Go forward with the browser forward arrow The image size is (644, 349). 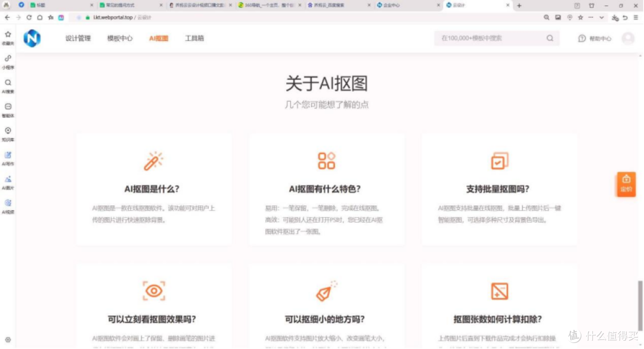(x=18, y=18)
